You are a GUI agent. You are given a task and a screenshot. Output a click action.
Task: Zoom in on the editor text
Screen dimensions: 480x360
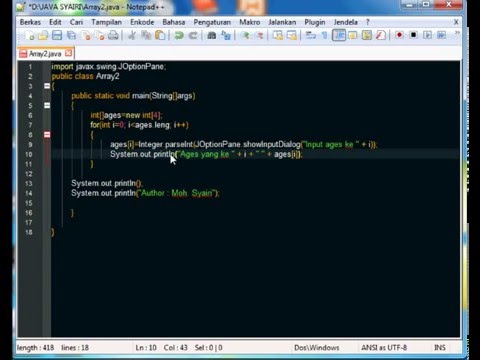click(x=245, y=35)
